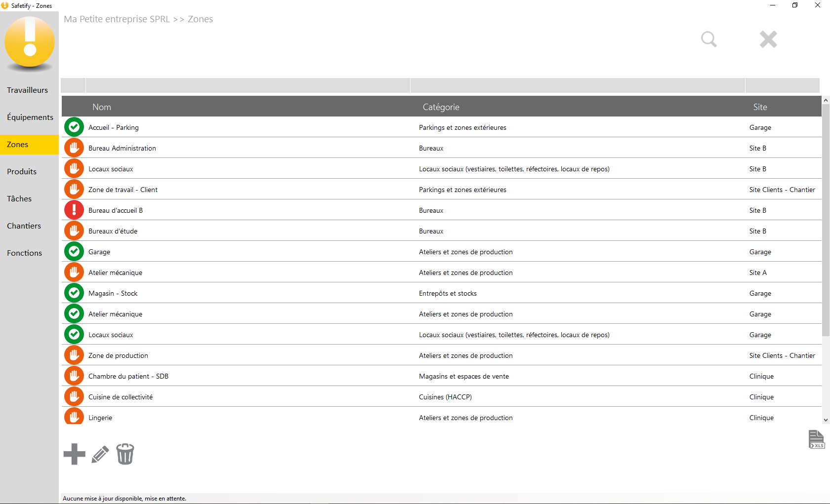Click orange hand icon for Bureaux d'étude
The image size is (830, 504).
click(74, 231)
